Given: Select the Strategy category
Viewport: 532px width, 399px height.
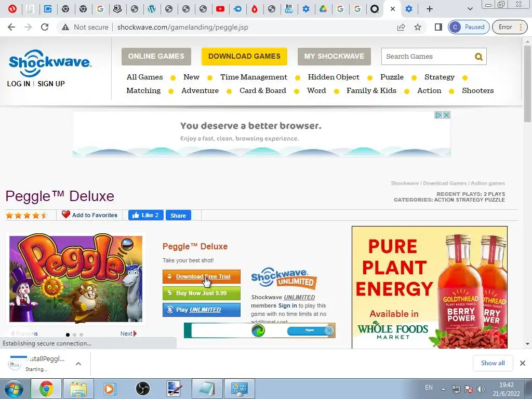Looking at the screenshot, I should click(x=440, y=77).
